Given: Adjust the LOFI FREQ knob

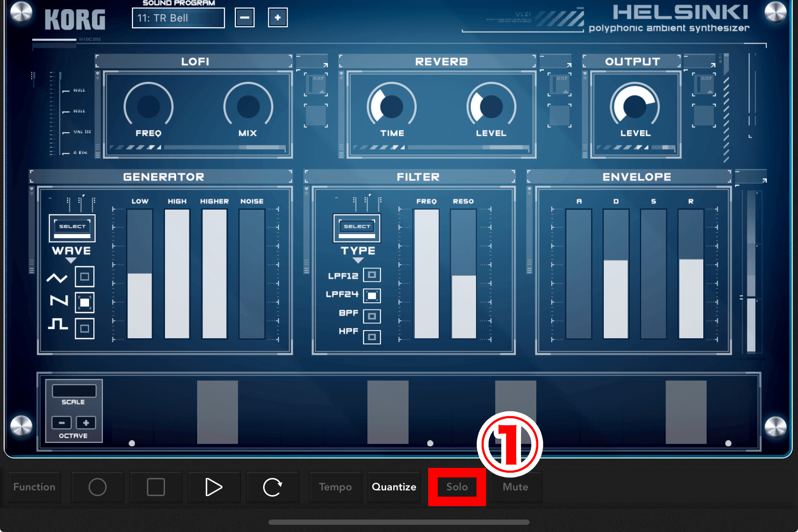Looking at the screenshot, I should pyautogui.click(x=148, y=106).
